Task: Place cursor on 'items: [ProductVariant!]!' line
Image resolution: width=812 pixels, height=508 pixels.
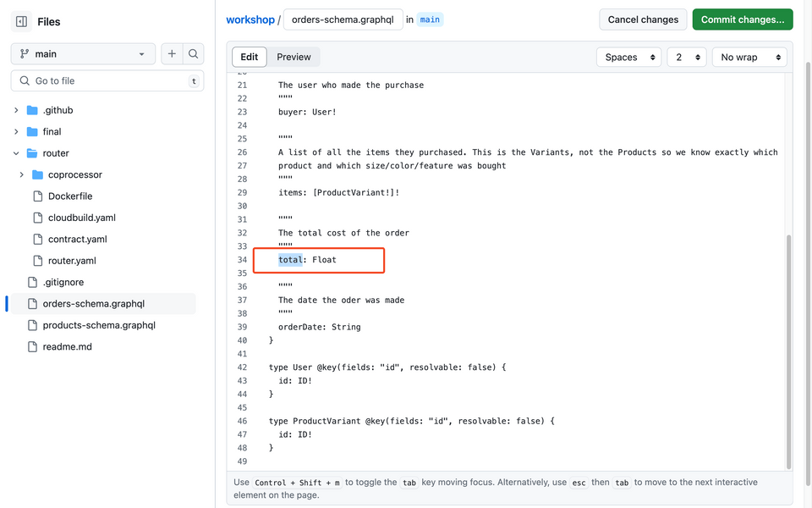Action: tap(338, 193)
